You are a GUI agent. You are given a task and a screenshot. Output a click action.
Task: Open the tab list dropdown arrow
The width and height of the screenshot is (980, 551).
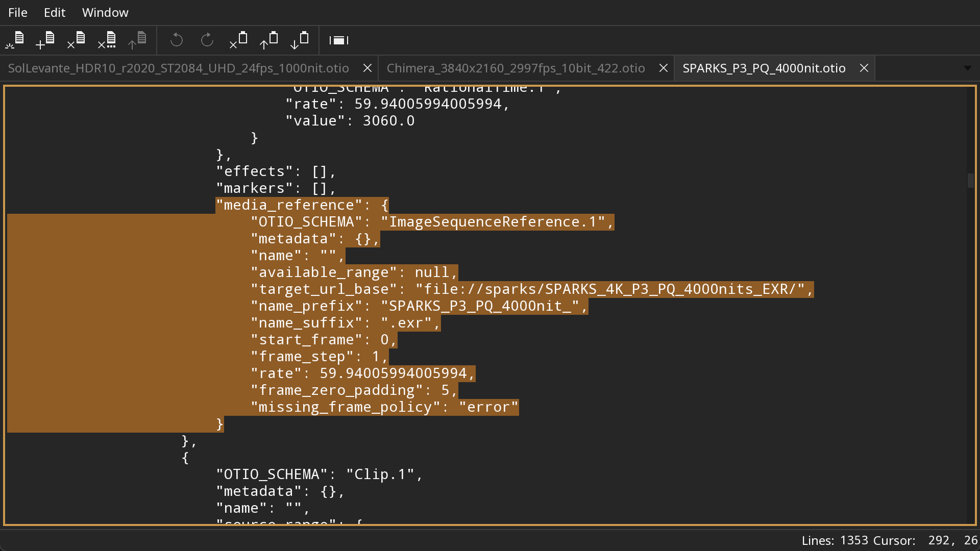[967, 68]
